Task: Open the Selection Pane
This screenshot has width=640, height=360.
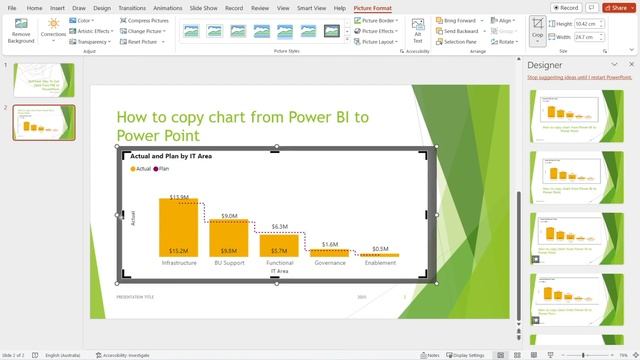Action: coord(456,42)
